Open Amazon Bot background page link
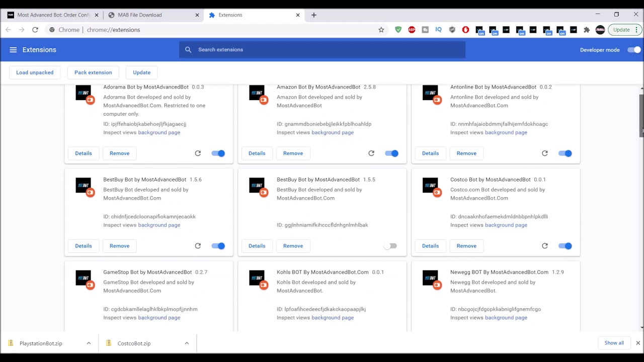The width and height of the screenshot is (644, 362). [333, 132]
